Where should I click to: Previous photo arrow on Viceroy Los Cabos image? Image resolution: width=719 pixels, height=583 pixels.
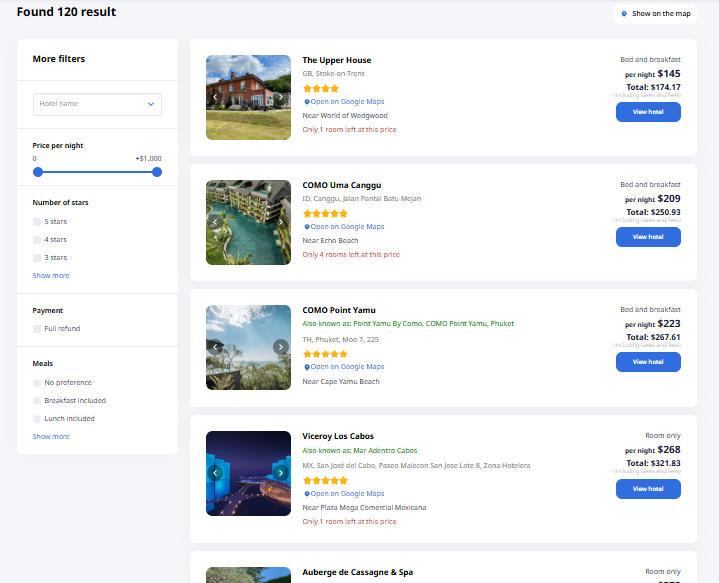(215, 473)
